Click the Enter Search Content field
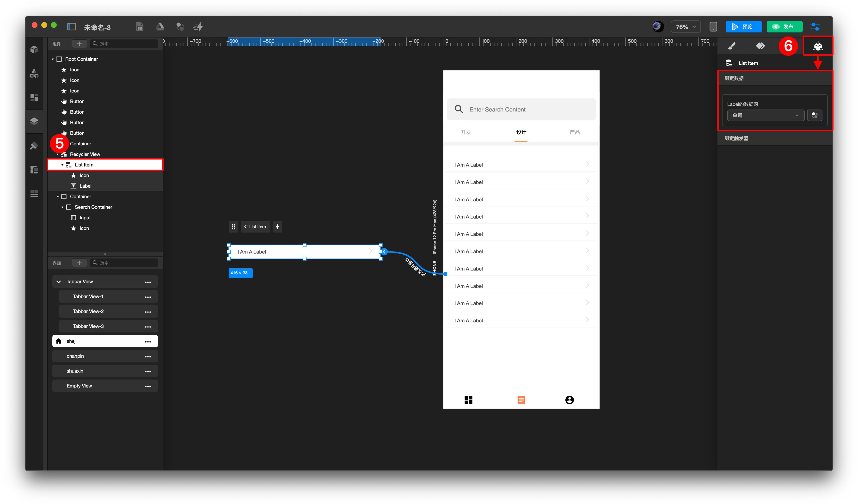 pos(521,109)
